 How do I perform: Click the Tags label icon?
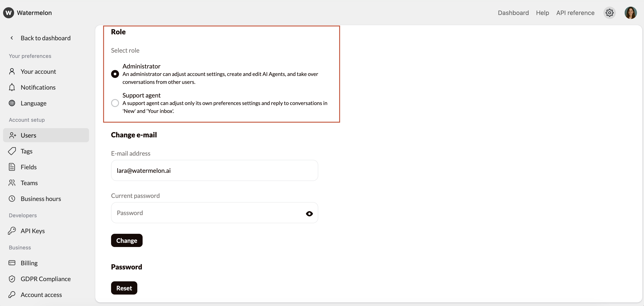coord(12,151)
